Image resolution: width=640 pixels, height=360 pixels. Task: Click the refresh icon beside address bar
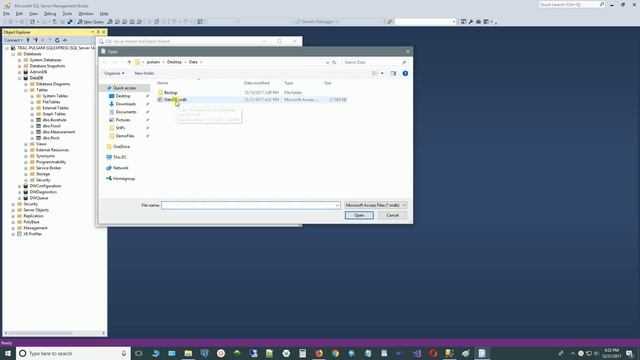click(x=334, y=62)
